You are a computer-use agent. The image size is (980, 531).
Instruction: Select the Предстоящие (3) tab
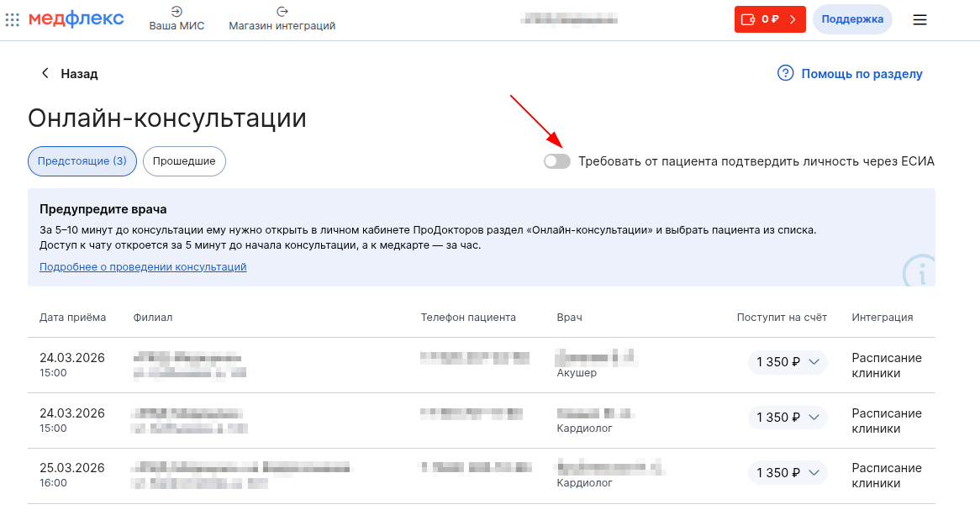82,161
